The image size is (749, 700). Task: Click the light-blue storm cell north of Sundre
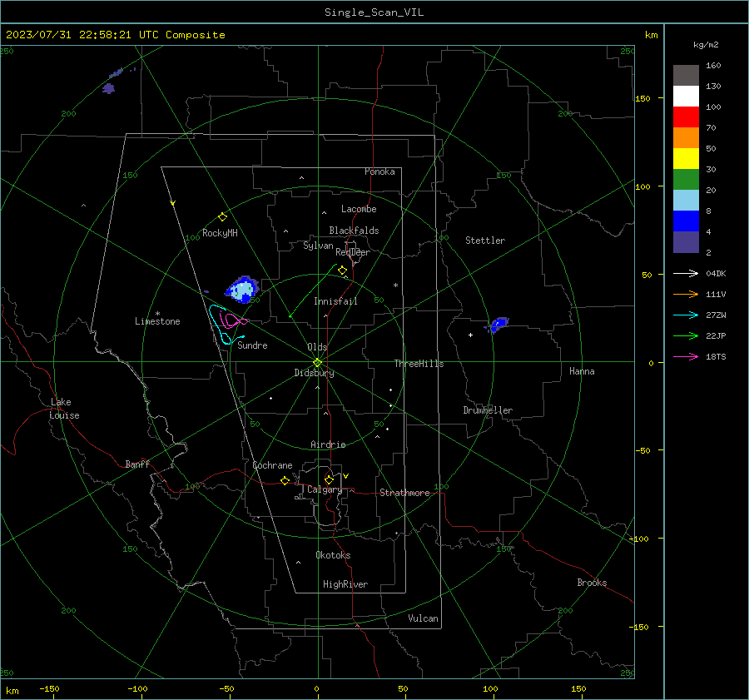pyautogui.click(x=242, y=290)
